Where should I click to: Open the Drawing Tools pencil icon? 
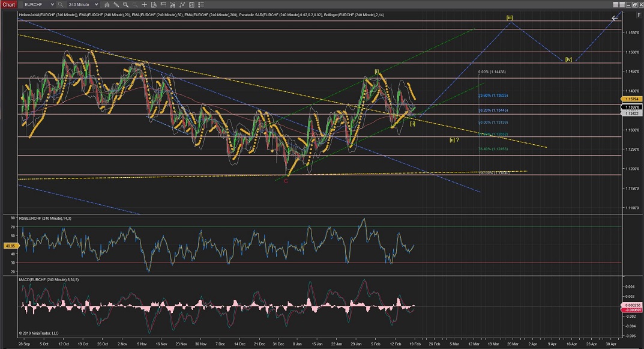[116, 5]
